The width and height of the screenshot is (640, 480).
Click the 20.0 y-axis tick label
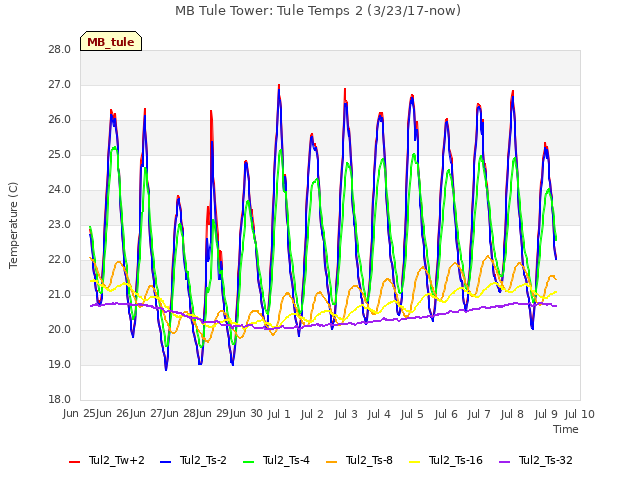(x=60, y=330)
